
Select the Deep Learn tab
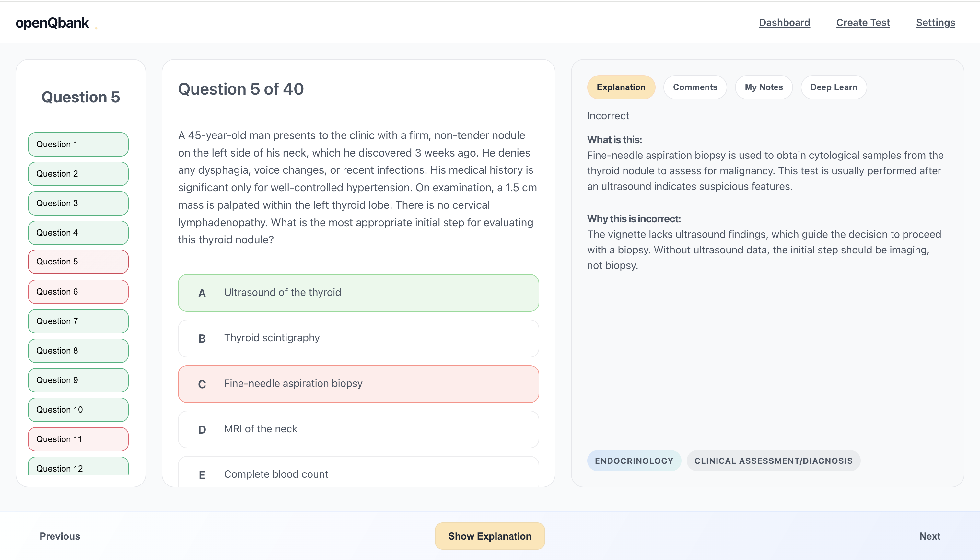click(x=834, y=87)
